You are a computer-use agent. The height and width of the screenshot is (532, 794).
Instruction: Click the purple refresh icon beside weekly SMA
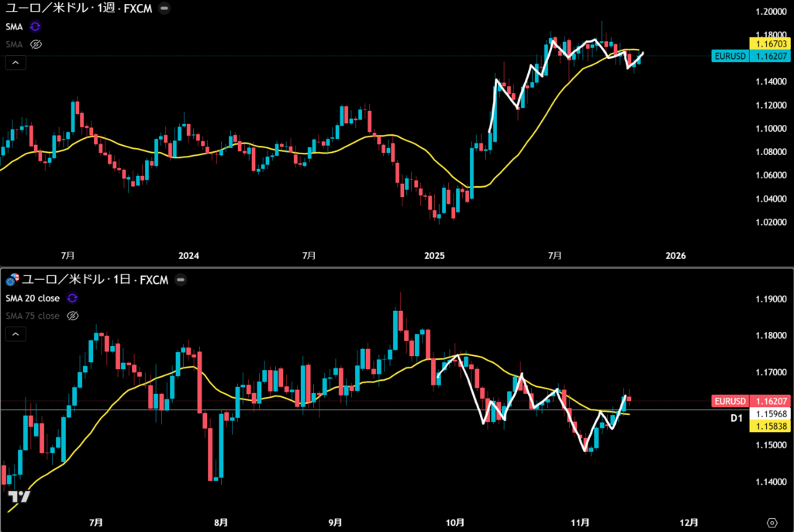(35, 26)
